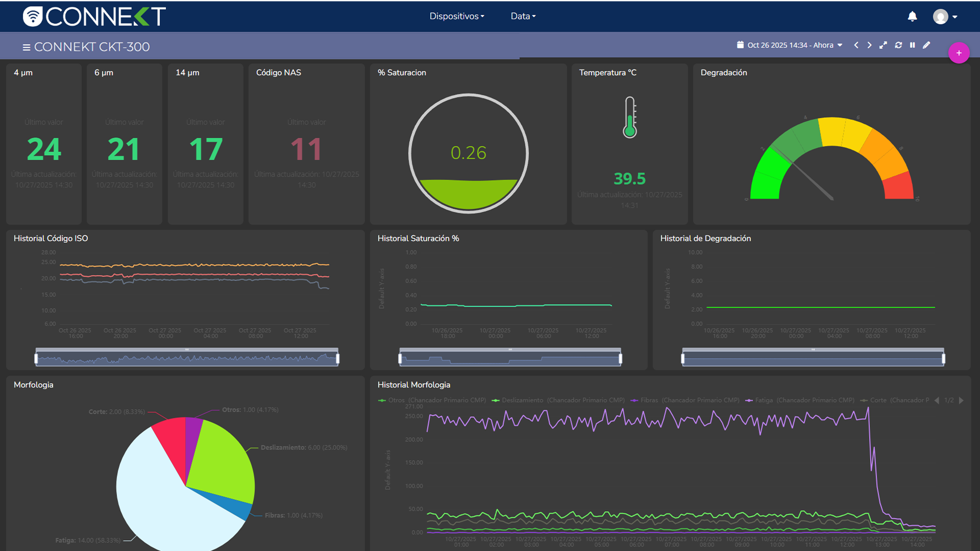This screenshot has height=551, width=980.
Task: Toggle Fibras series in morphology legend
Action: click(x=649, y=400)
